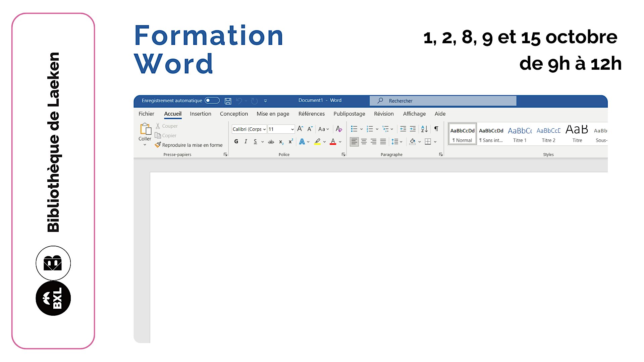Click the increase indent icon
This screenshot has height=362, width=644.
point(413,129)
